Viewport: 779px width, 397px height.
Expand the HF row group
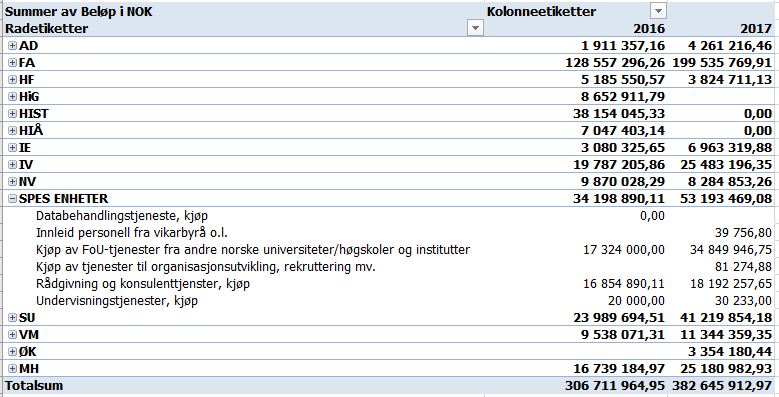point(13,79)
